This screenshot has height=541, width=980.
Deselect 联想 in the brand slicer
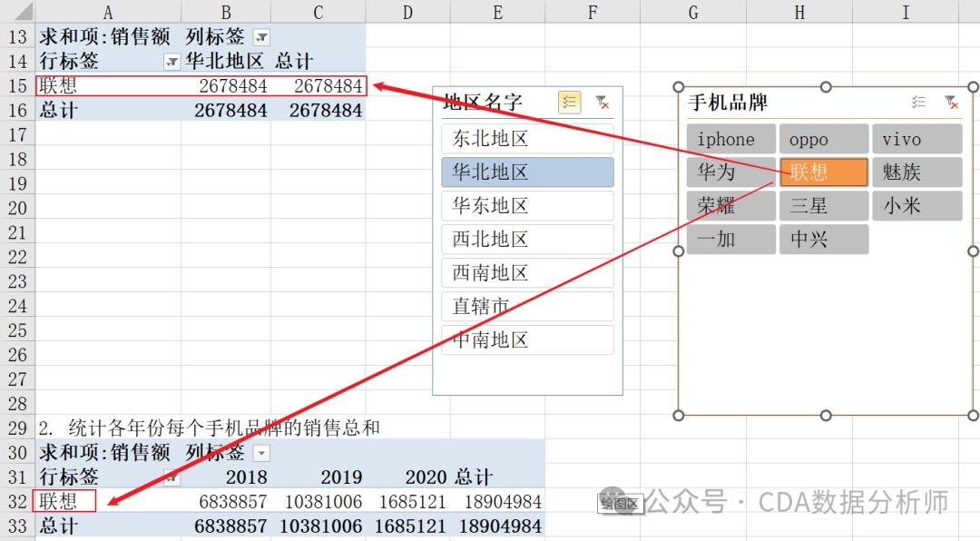[823, 172]
